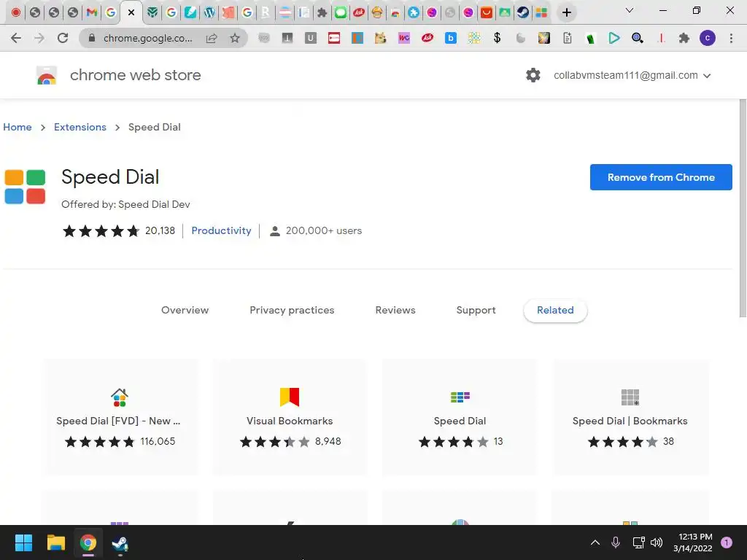Switch to the Support tab
The image size is (747, 560).
pos(476,310)
